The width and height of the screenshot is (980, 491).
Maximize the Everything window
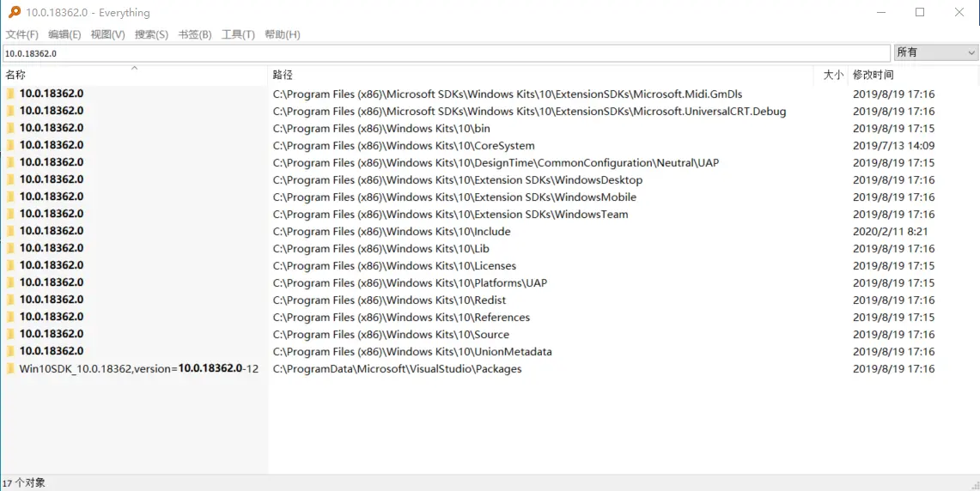click(x=919, y=12)
